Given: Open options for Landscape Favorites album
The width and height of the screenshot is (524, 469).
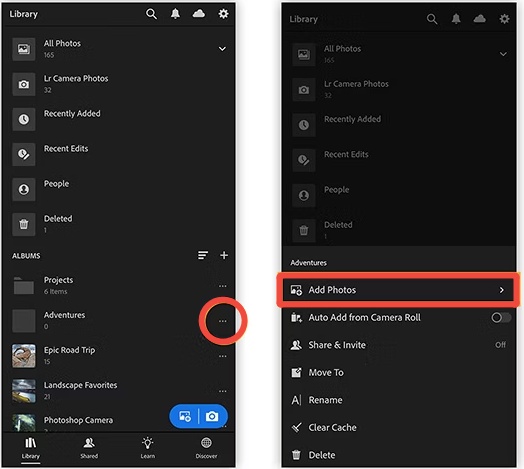Looking at the screenshot, I should pyautogui.click(x=223, y=391).
